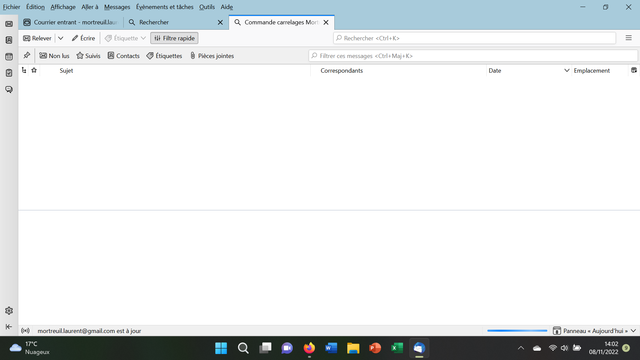Open File Explorer from the taskbar
Image resolution: width=640 pixels, height=360 pixels.
(353, 348)
